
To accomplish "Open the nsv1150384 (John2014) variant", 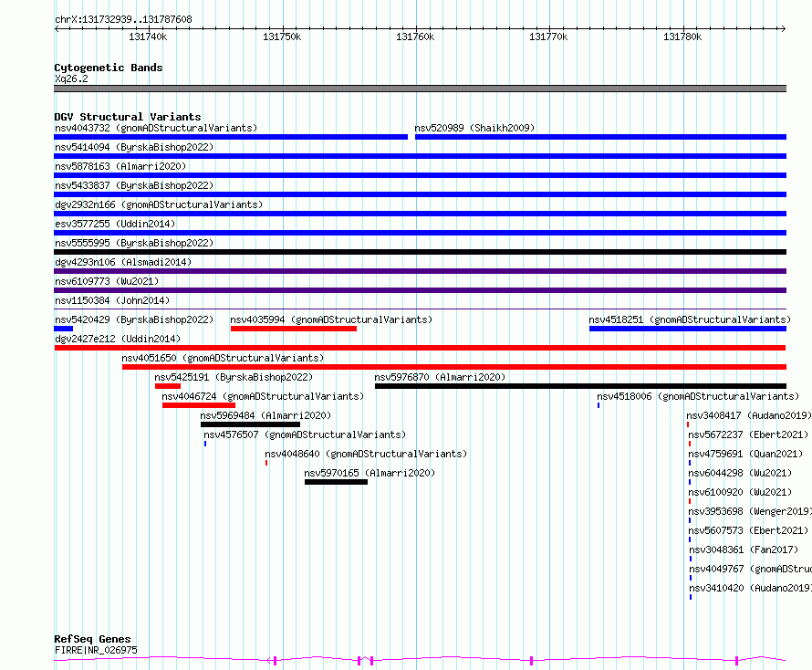I will pos(112,300).
